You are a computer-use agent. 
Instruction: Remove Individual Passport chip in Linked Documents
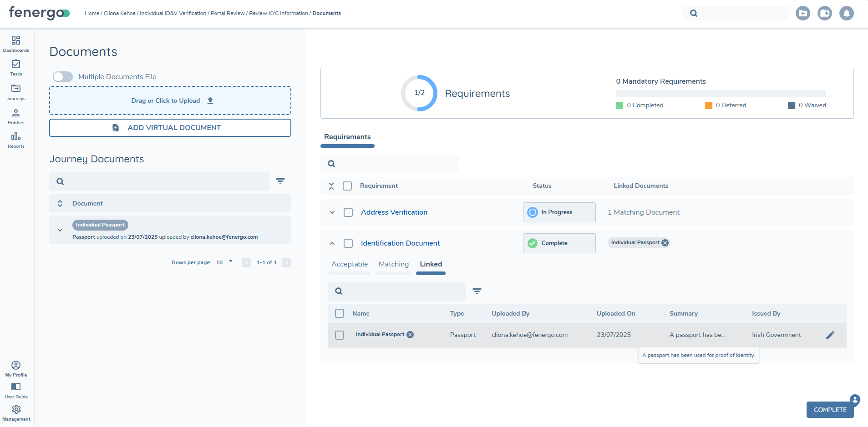tap(665, 243)
